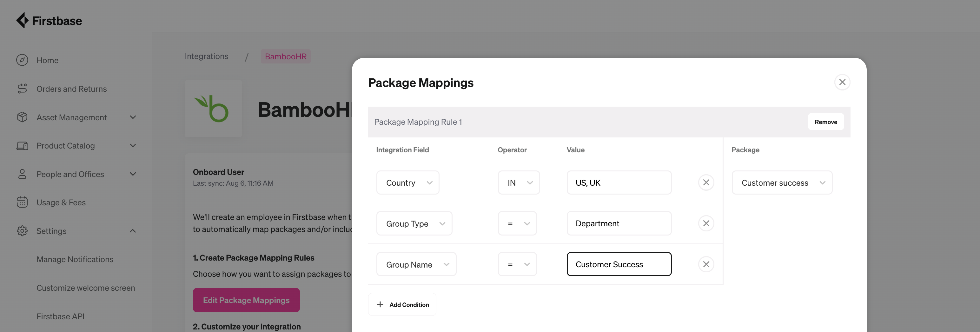This screenshot has height=332, width=980.
Task: Click the Edit Package Mappings button
Action: [246, 300]
